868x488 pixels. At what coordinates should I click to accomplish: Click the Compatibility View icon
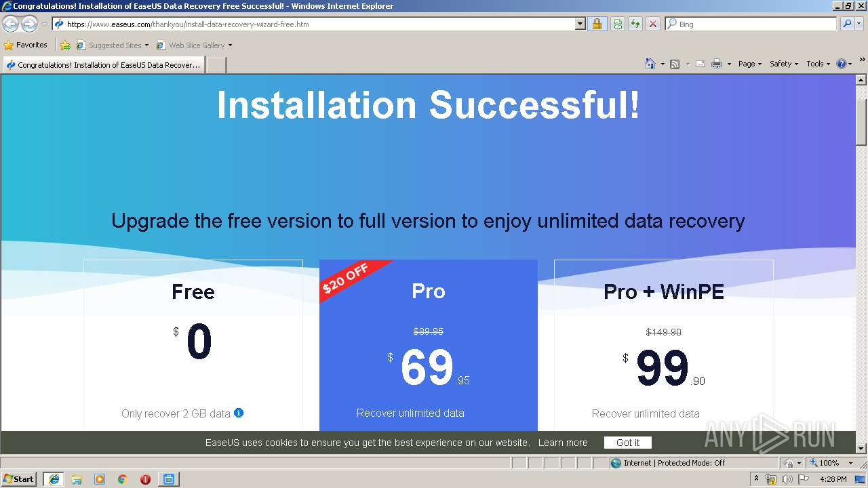(618, 24)
